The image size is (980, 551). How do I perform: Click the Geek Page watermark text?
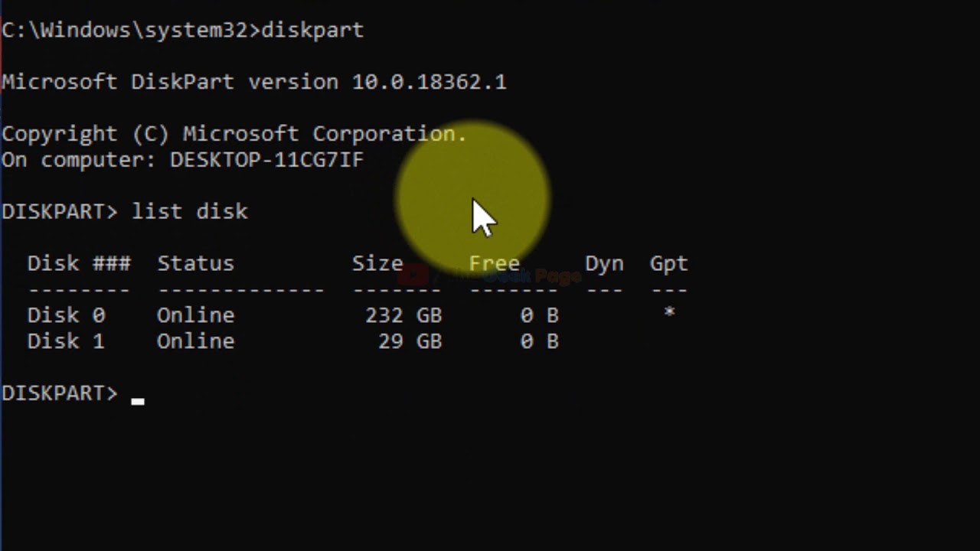(528, 275)
